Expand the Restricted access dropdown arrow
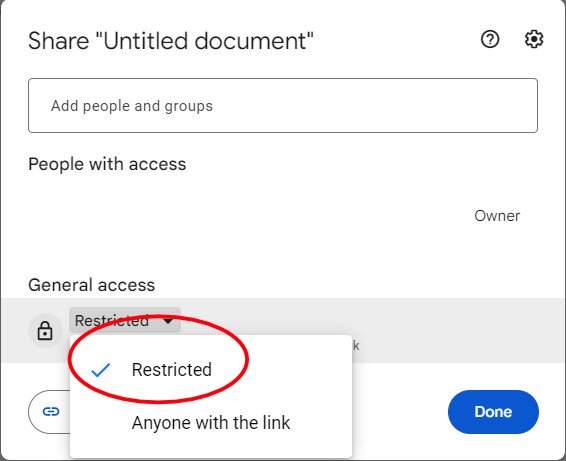Screen dimensions: 566x461 (168, 321)
